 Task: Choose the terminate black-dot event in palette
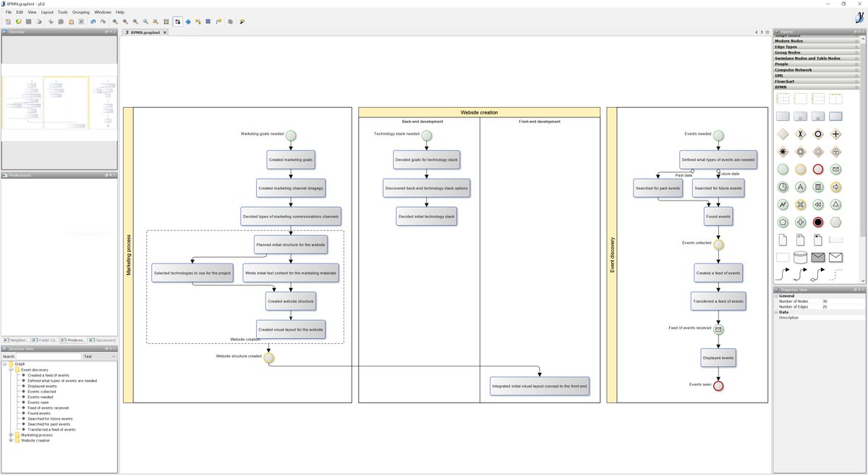[818, 222]
